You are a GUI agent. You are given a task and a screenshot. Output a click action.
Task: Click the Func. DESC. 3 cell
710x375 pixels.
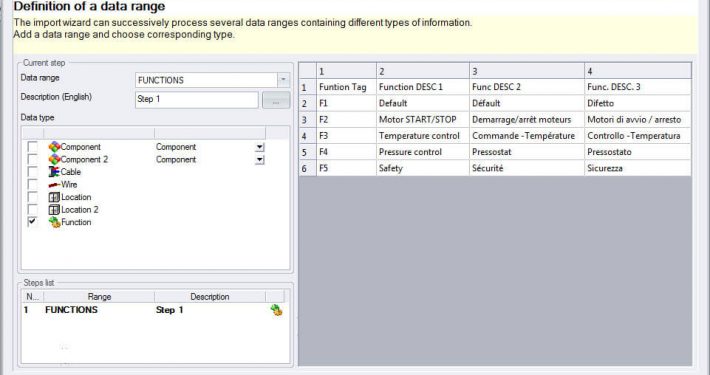click(x=638, y=87)
